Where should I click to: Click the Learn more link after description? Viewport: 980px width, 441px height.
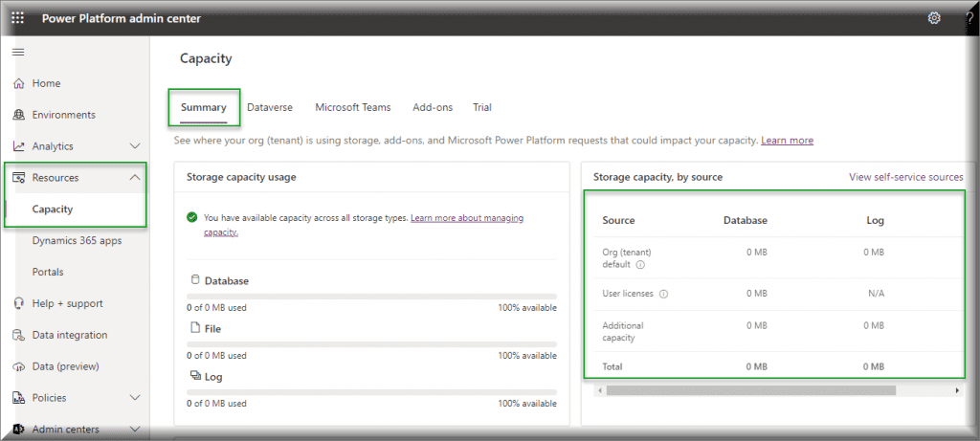pos(787,141)
